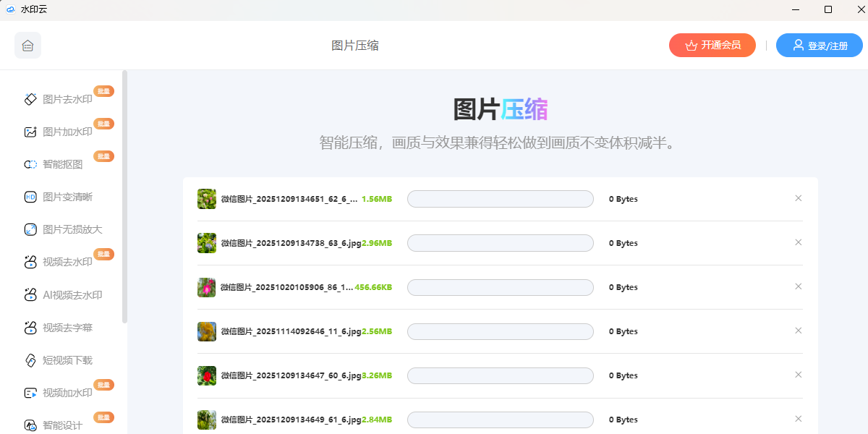Screen dimensions: 868x434
Task: Click the sidebar vertical scrollbar
Action: click(124, 195)
